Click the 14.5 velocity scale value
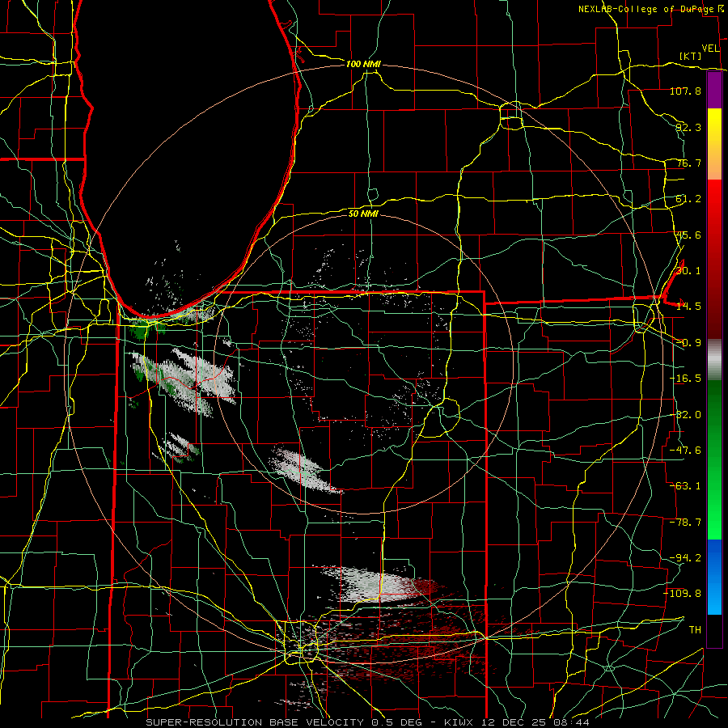This screenshot has width=728, height=728. [x=688, y=307]
